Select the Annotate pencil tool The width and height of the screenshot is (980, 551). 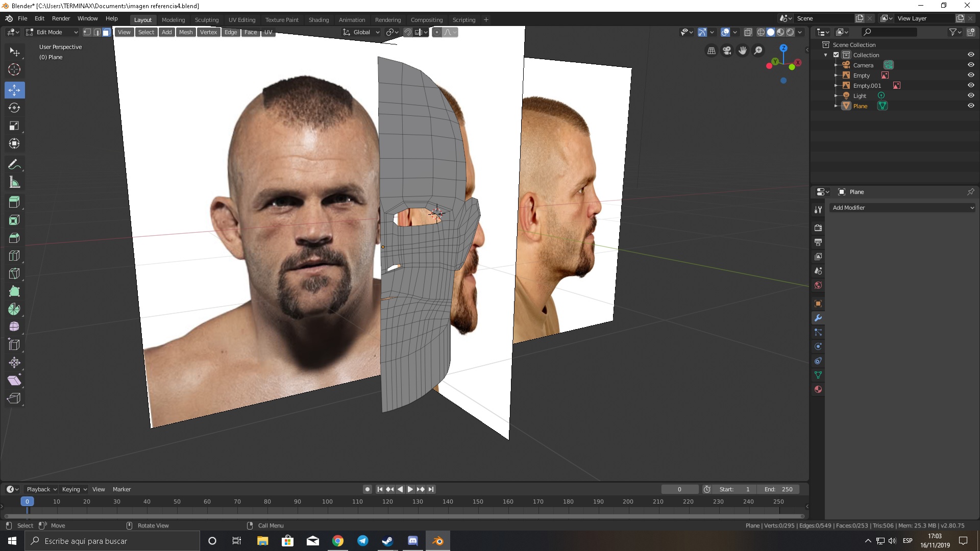click(14, 164)
